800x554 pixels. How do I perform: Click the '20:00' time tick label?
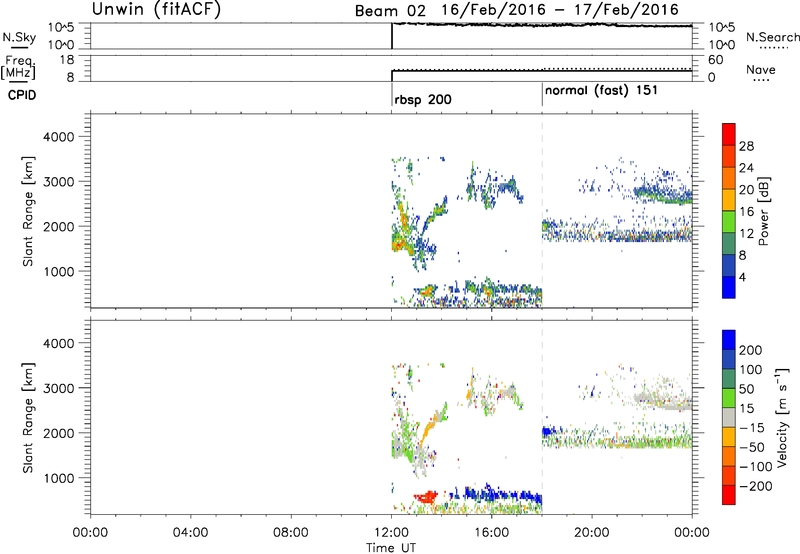pos(592,533)
